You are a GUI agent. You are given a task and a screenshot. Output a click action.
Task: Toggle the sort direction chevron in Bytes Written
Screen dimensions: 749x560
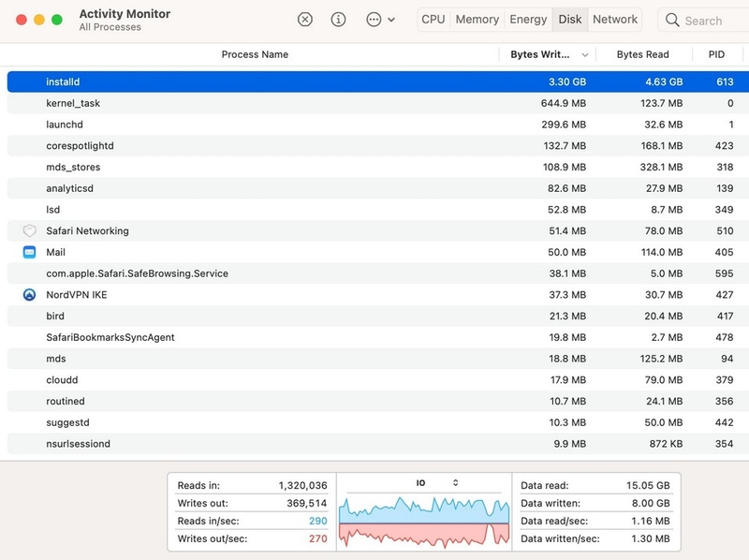pos(584,55)
